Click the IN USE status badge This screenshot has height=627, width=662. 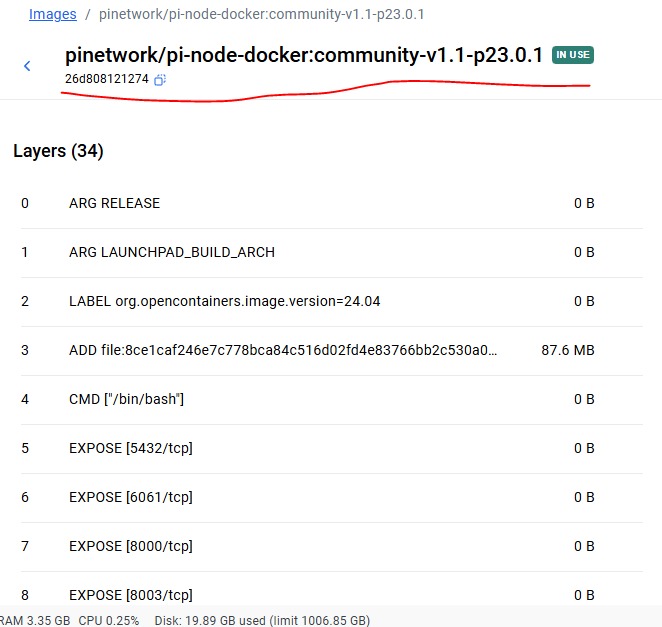pos(572,55)
